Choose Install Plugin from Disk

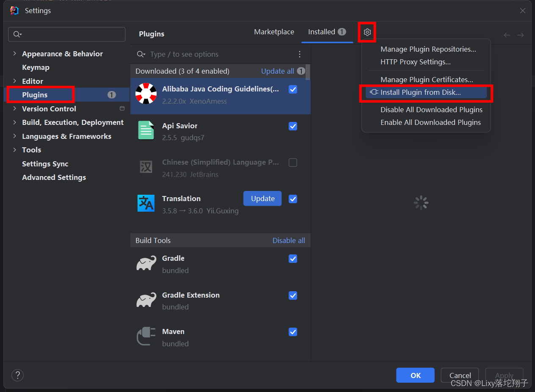(x=426, y=92)
